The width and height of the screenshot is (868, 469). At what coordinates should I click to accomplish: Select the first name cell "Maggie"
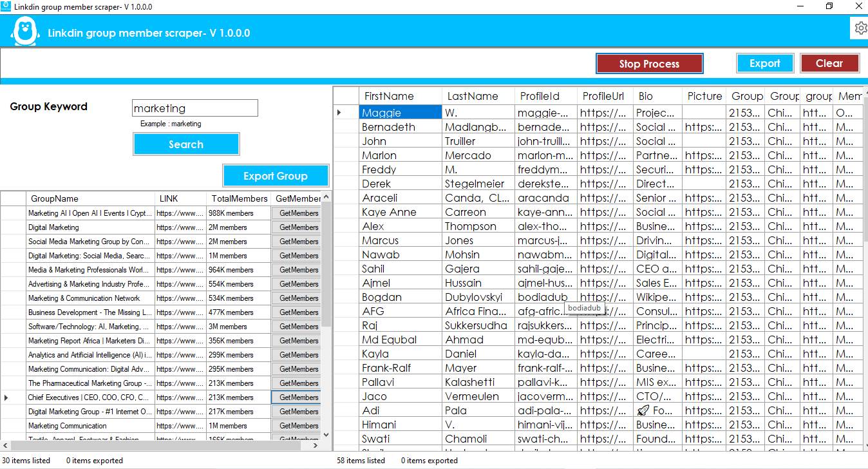[x=401, y=113]
